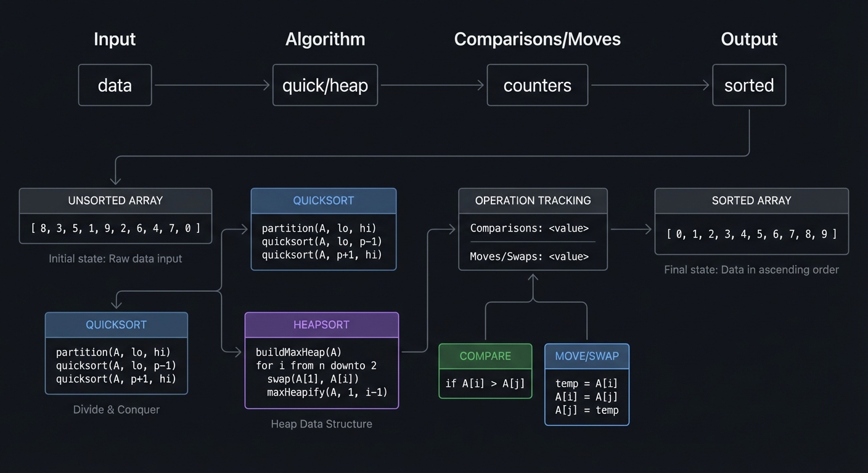Image resolution: width=868 pixels, height=473 pixels.
Task: Select the quick/heap algorithm node
Action: 325,85
